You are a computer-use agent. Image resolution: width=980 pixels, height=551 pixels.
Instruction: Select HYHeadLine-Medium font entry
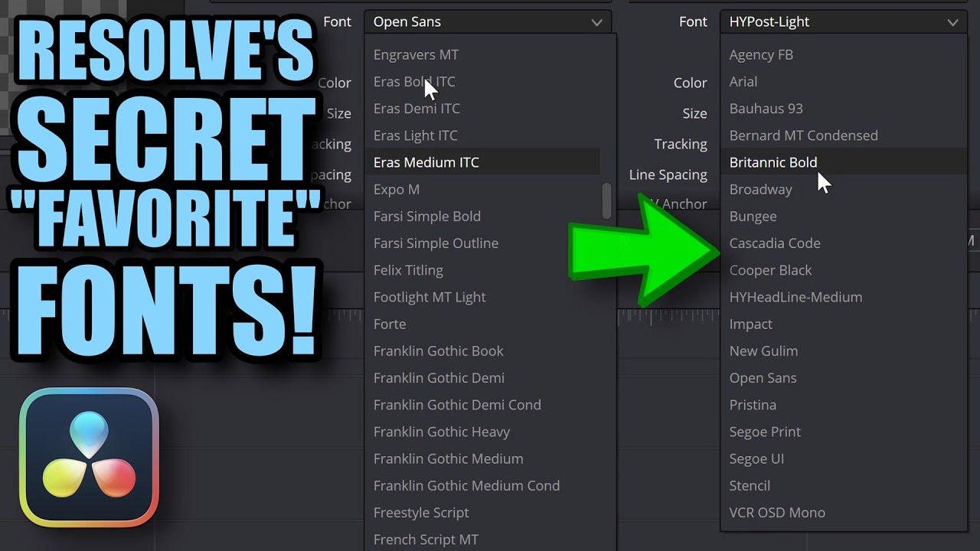click(x=796, y=297)
